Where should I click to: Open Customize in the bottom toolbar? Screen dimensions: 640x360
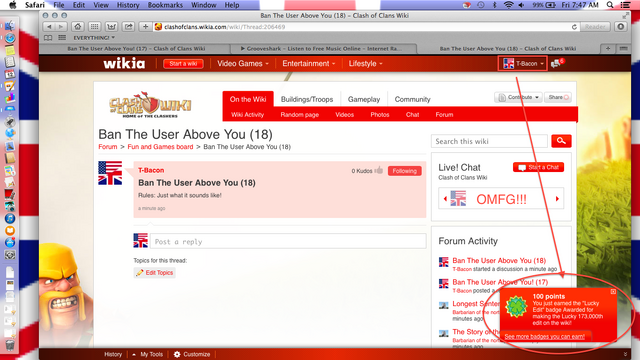click(192, 354)
